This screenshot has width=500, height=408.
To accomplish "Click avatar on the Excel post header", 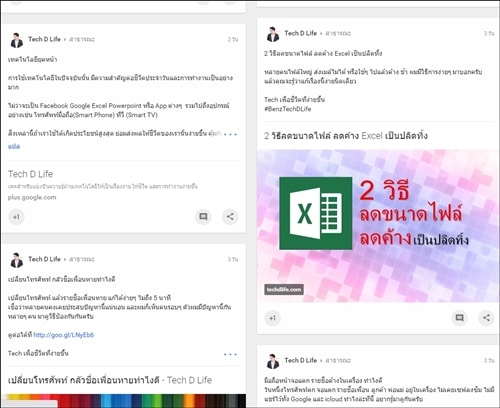I will 273,34.
